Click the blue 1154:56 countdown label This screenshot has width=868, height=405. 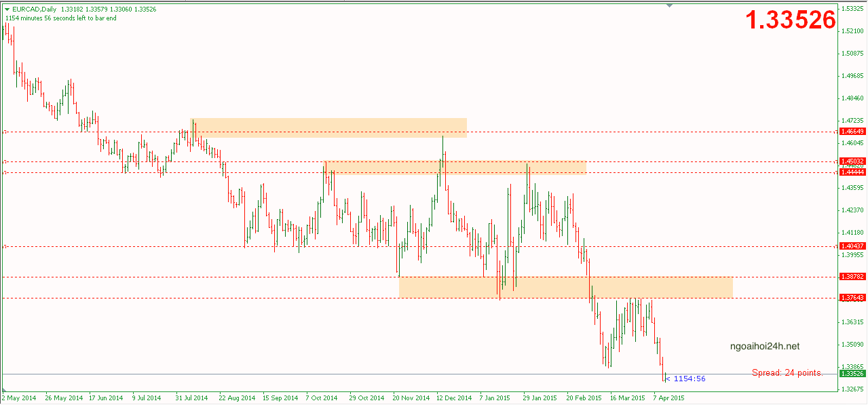[687, 379]
